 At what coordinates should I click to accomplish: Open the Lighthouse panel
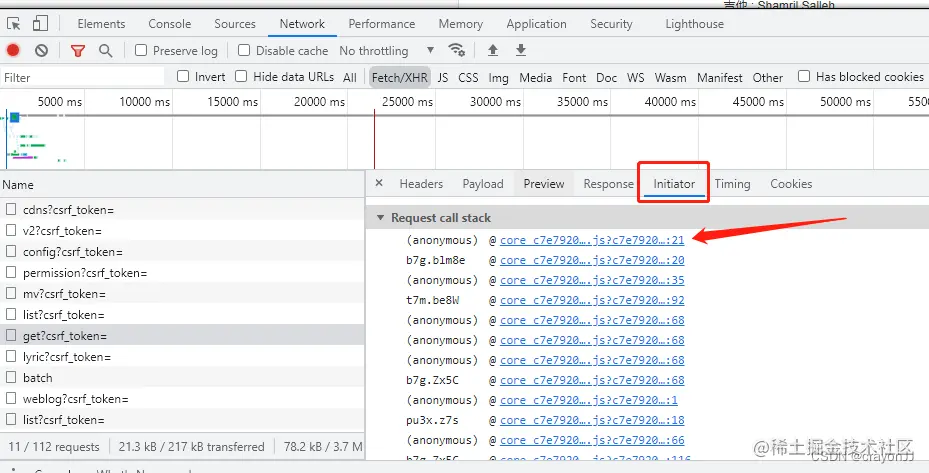694,24
